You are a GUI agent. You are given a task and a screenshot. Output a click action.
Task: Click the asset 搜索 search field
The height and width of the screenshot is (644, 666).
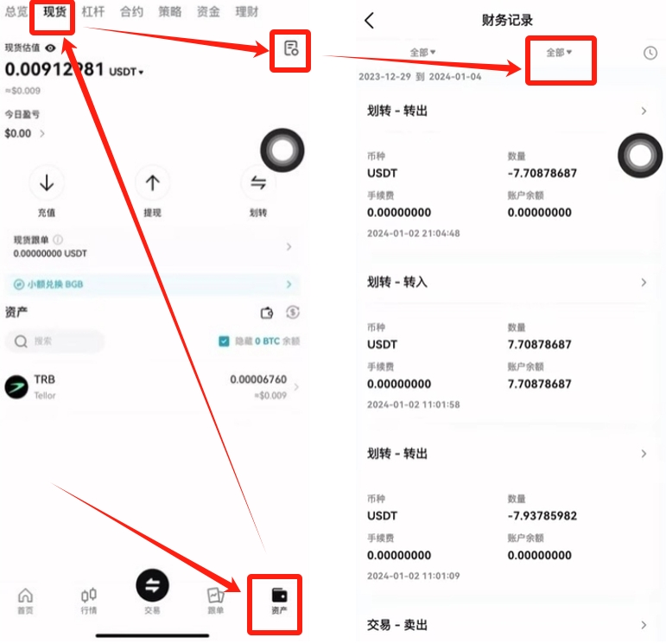(54, 341)
